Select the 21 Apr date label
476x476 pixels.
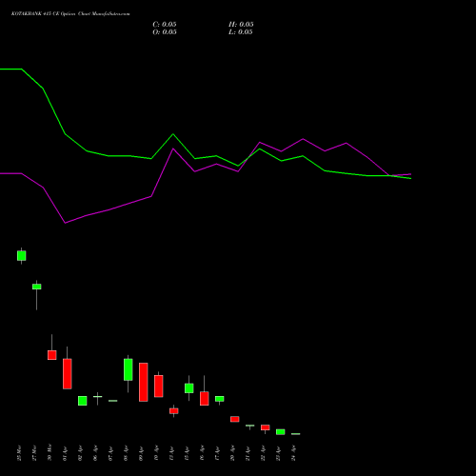[248, 453]
